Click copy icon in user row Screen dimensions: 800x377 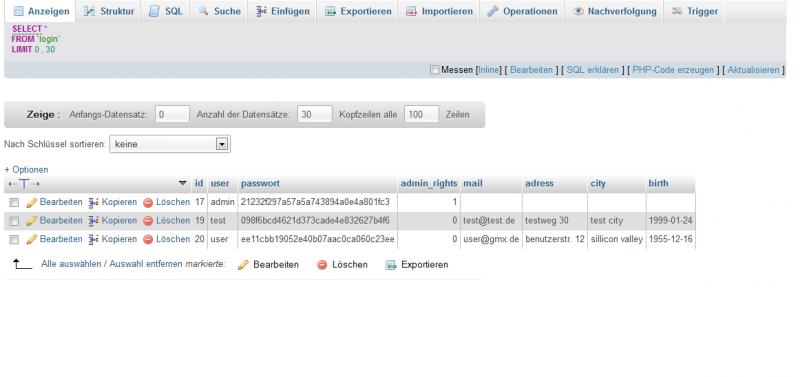tap(93, 239)
